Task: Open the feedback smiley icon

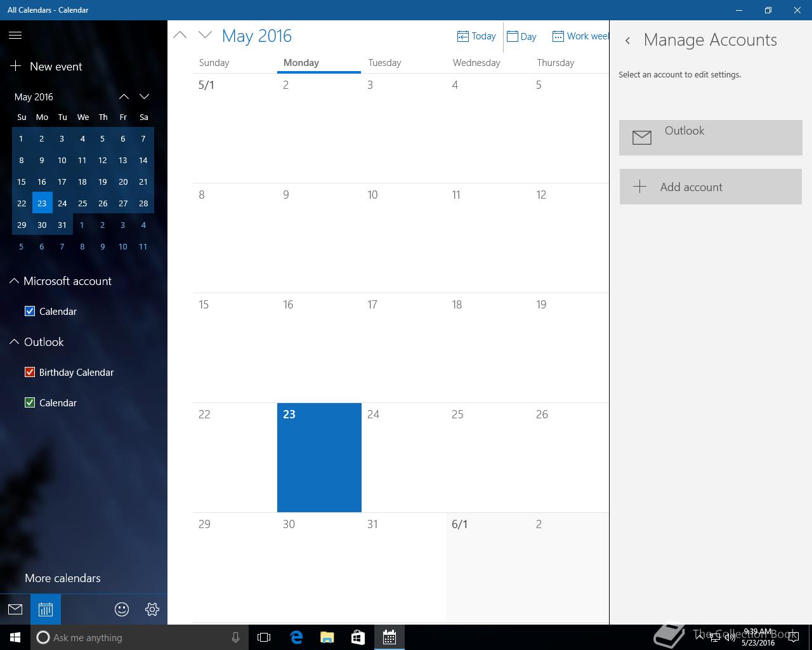Action: pos(122,609)
